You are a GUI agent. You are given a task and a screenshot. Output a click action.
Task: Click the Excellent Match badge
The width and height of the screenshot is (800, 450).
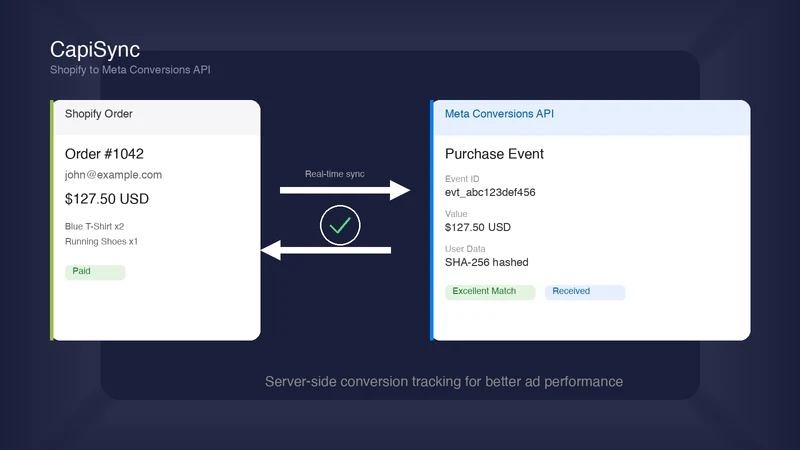tap(490, 292)
